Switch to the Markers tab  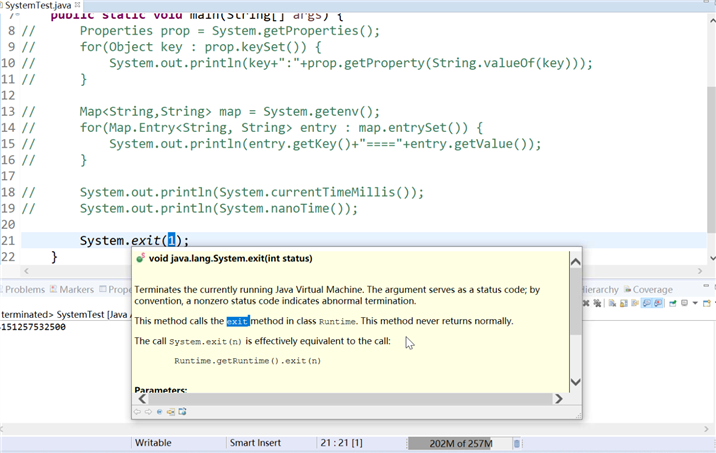click(72, 290)
